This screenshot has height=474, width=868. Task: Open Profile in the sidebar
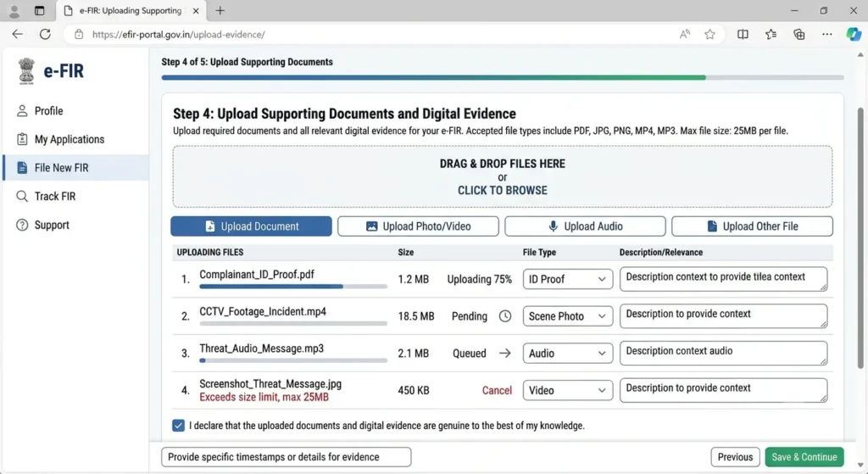point(75,111)
